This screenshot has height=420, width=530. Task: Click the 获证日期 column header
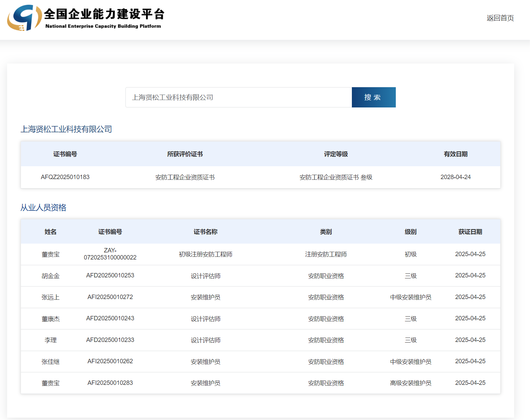tap(470, 232)
